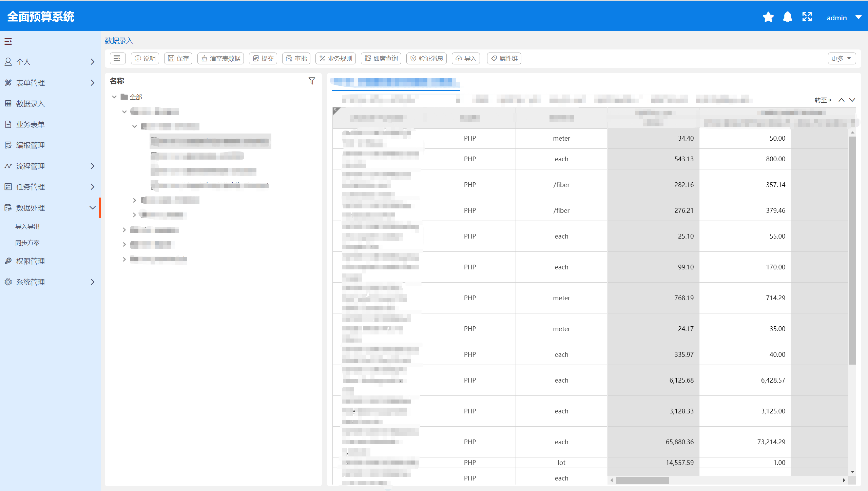Open 即席查询
Viewport: 868px width, 491px height.
coord(381,58)
